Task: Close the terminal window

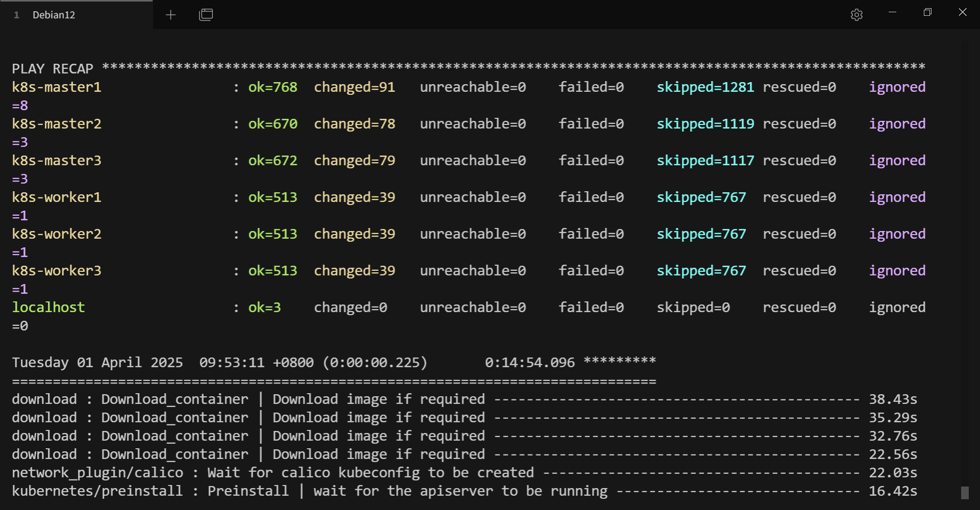Action: pos(962,12)
